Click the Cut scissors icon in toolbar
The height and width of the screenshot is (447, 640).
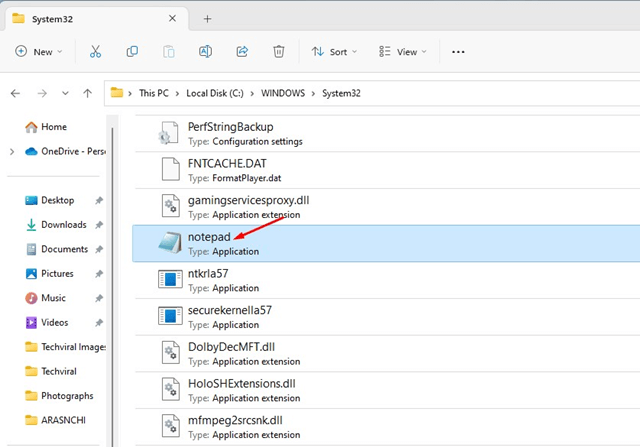click(x=95, y=51)
